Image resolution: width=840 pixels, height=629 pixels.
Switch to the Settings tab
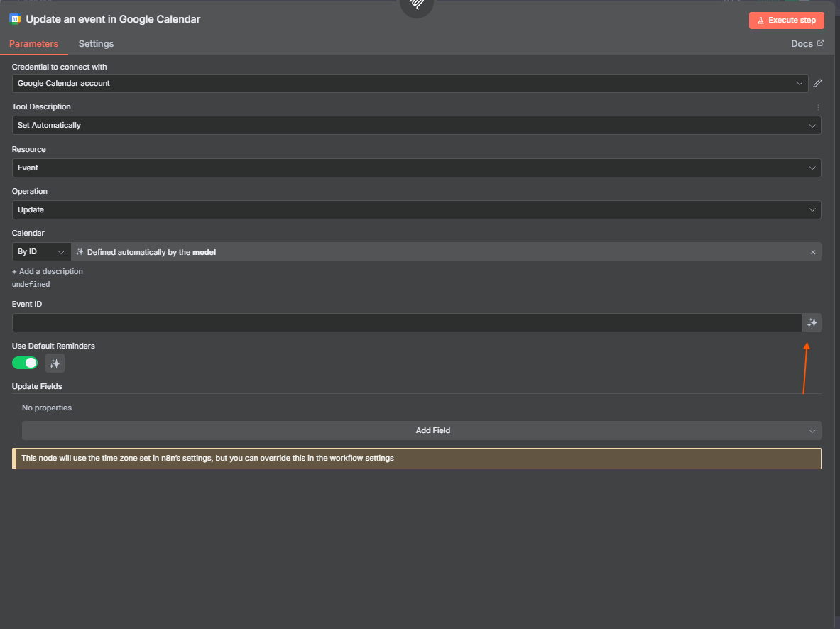coord(96,44)
